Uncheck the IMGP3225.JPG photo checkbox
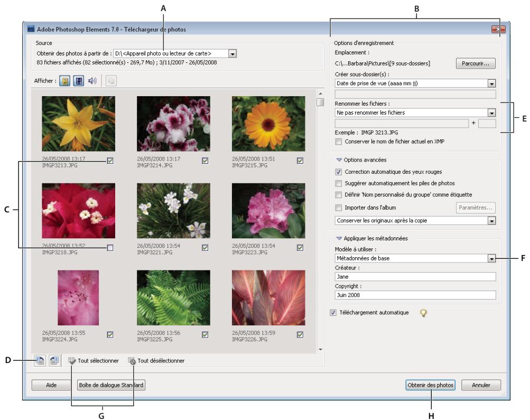530x420 pixels. pyautogui.click(x=205, y=335)
